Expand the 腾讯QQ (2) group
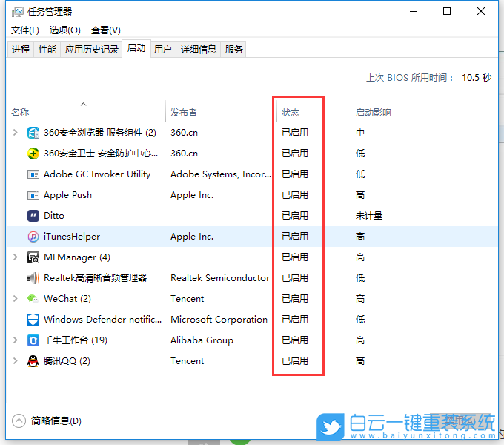Screen dimensions: 504x445 [15, 361]
